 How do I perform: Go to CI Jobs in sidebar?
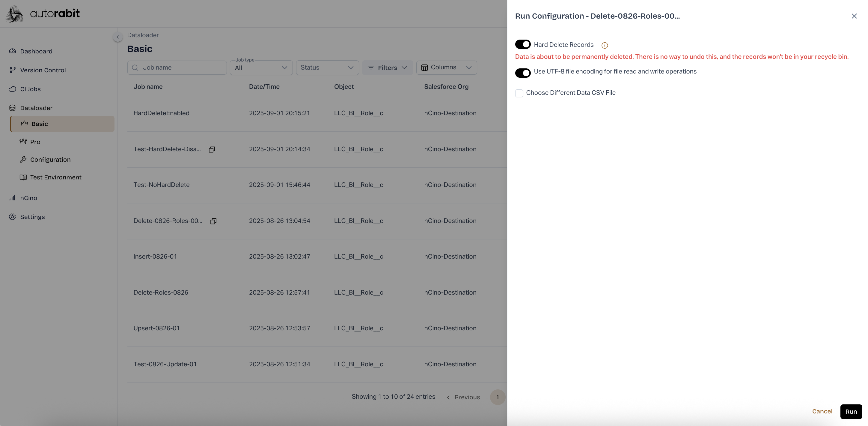point(30,89)
